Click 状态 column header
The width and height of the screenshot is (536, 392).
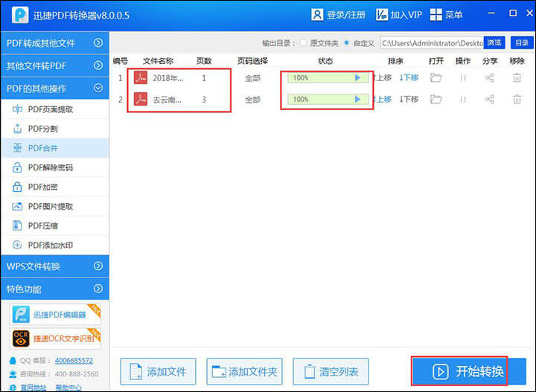click(x=325, y=61)
